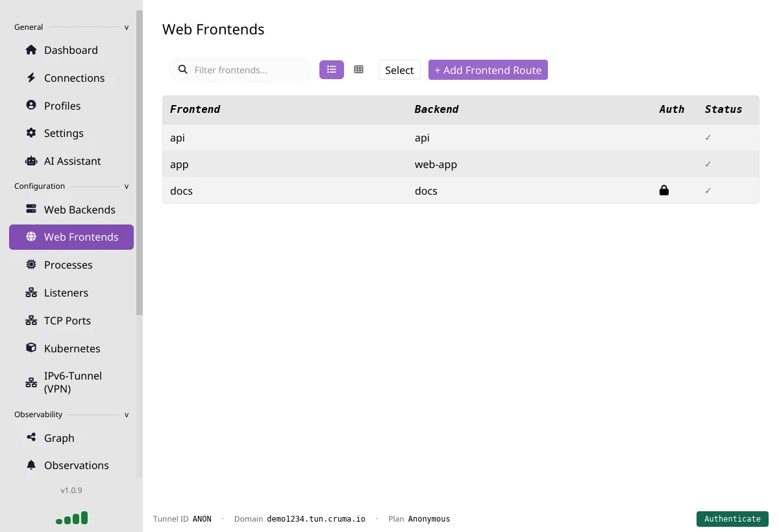This screenshot has width=779, height=532.
Task: Click the Kubernetes cube icon
Action: tap(31, 348)
